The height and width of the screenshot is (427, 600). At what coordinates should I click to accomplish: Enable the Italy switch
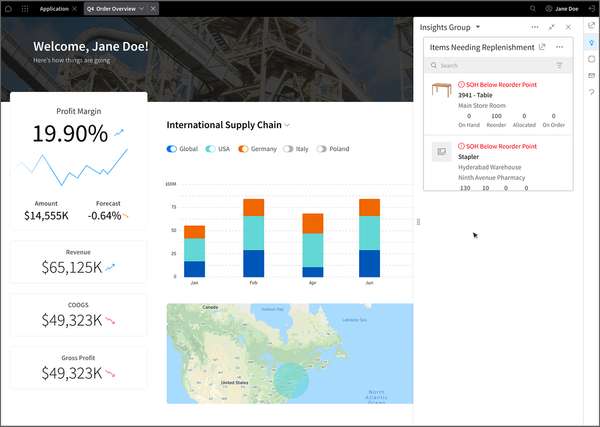click(x=288, y=149)
